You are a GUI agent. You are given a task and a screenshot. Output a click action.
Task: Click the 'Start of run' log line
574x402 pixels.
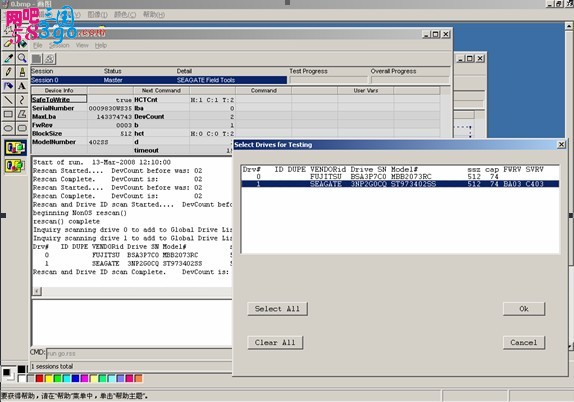102,162
